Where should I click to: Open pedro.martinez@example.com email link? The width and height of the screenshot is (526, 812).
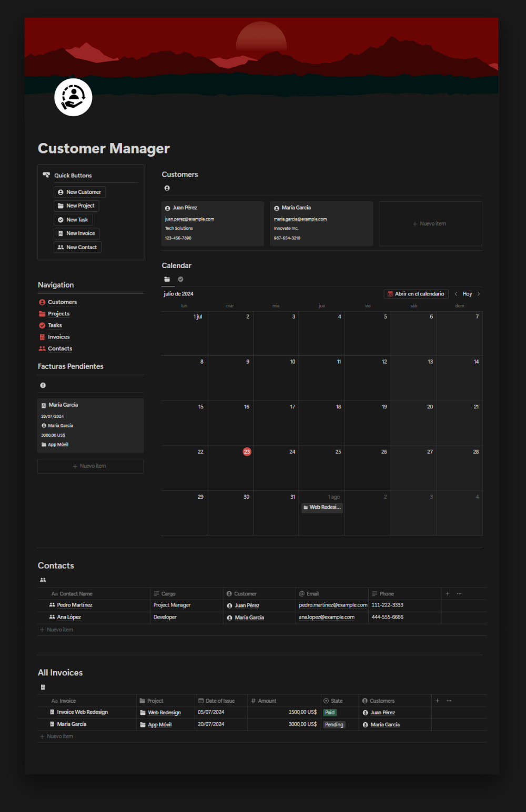pyautogui.click(x=333, y=605)
